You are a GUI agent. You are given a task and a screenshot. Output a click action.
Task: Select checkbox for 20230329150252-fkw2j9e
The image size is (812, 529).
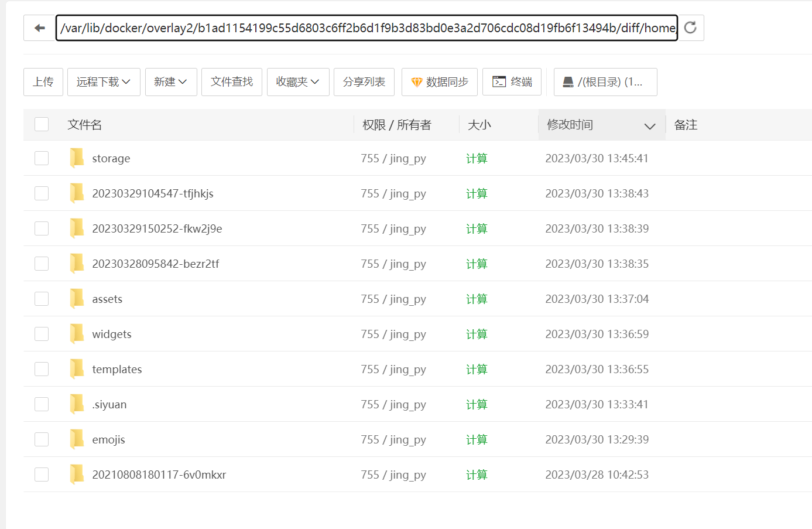click(42, 228)
